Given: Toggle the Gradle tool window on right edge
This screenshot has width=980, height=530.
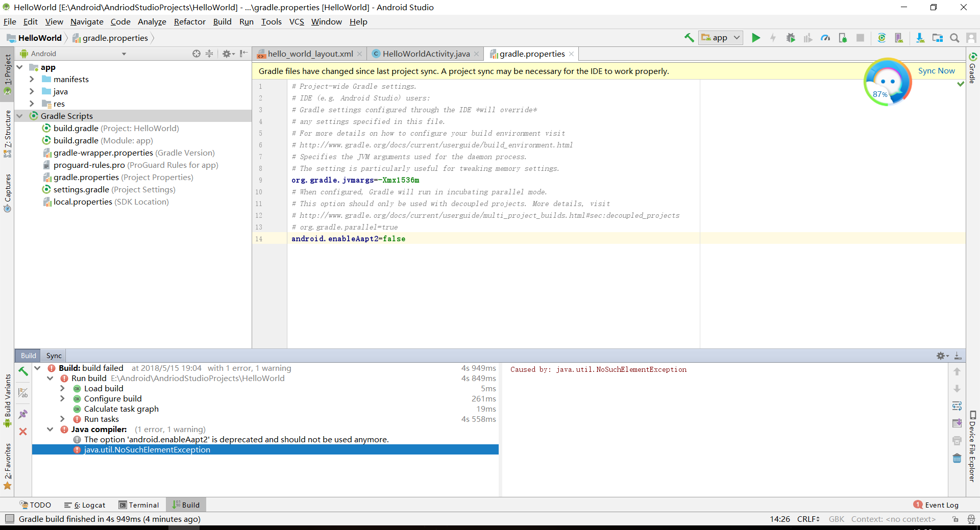Looking at the screenshot, I should coord(972,67).
